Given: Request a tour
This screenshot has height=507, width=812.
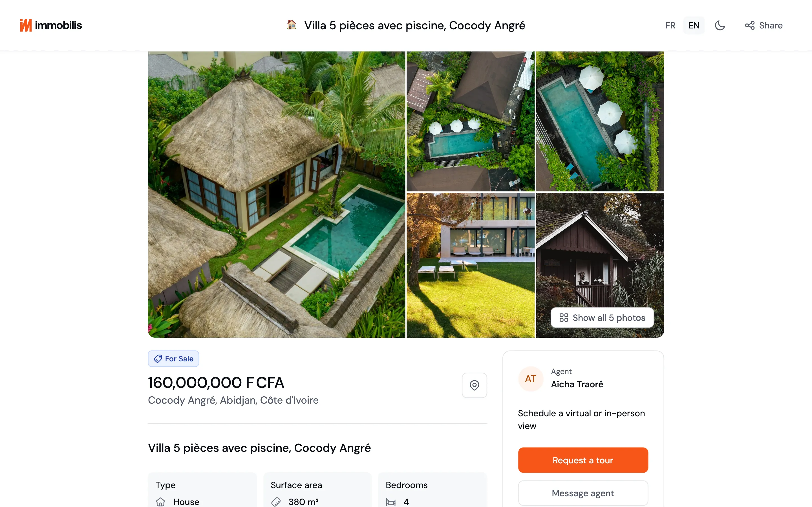Looking at the screenshot, I should coord(583,460).
